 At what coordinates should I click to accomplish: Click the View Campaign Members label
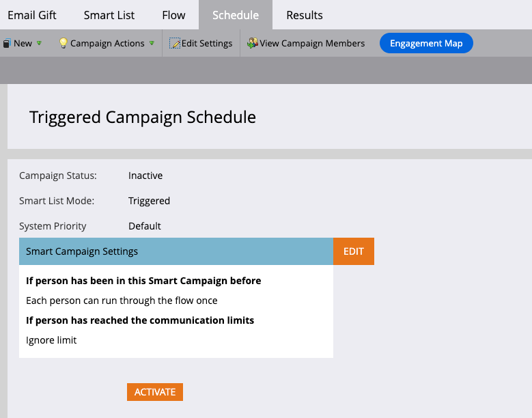click(x=312, y=44)
